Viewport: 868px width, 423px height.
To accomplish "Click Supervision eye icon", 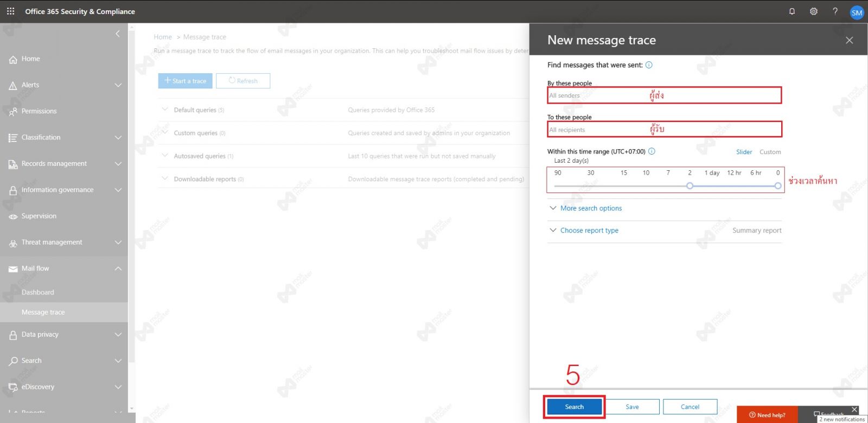I will [x=13, y=216].
